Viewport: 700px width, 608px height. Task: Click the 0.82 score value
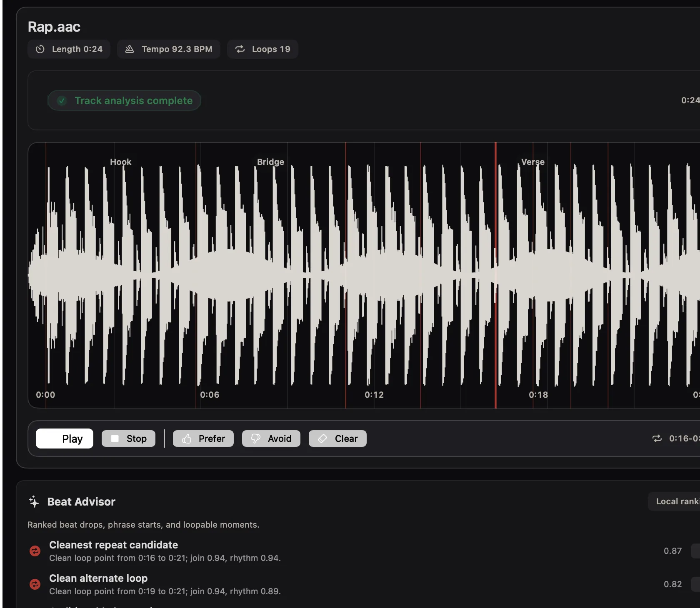(x=673, y=584)
